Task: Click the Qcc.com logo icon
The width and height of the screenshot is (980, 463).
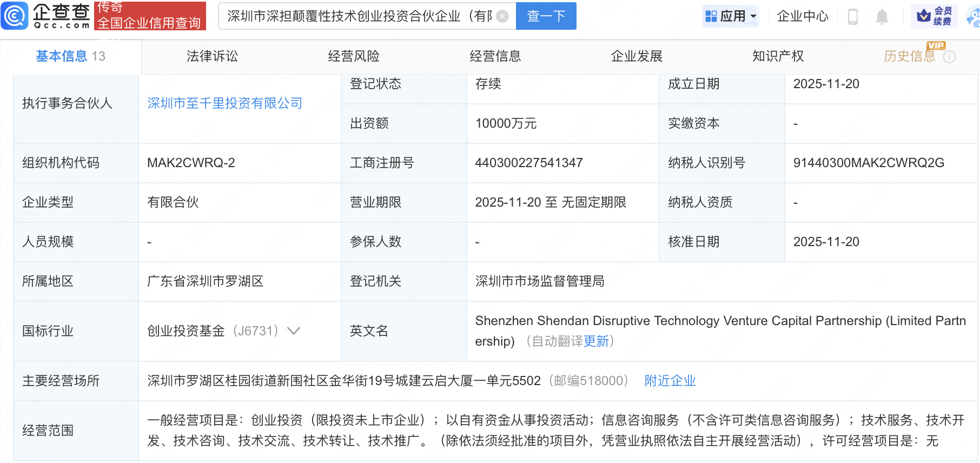Action: point(15,16)
